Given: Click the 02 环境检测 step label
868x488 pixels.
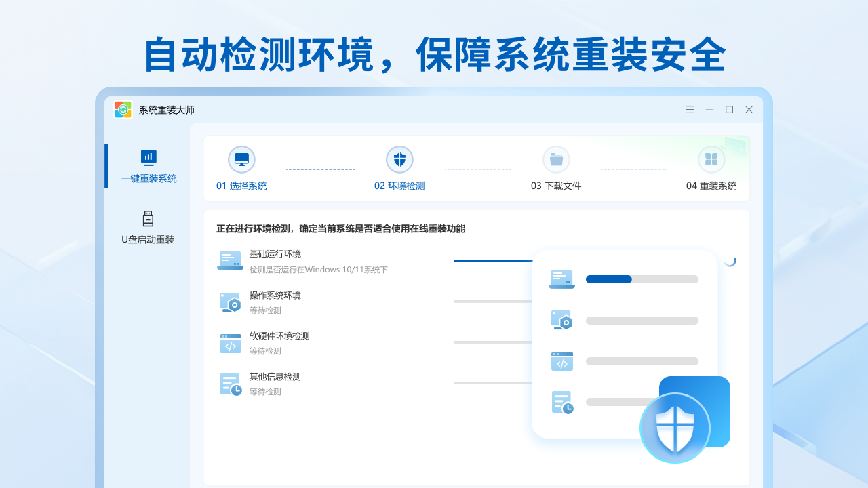Looking at the screenshot, I should 399,185.
